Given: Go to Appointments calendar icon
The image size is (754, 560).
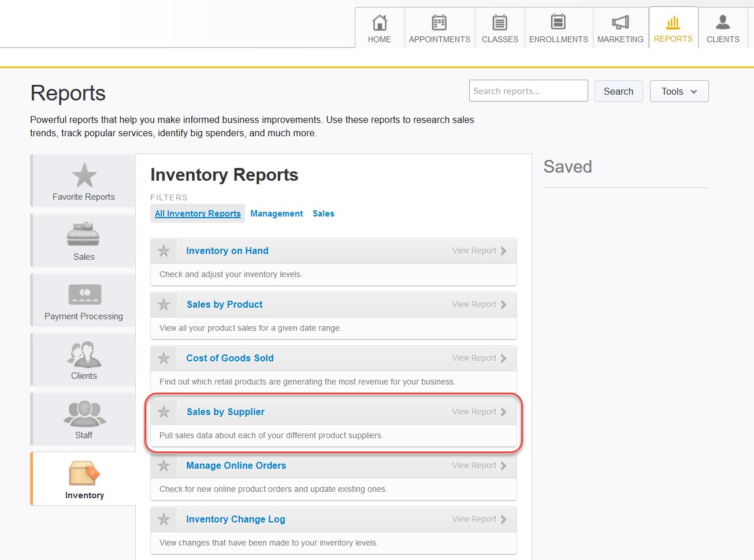Looking at the screenshot, I should pyautogui.click(x=439, y=23).
